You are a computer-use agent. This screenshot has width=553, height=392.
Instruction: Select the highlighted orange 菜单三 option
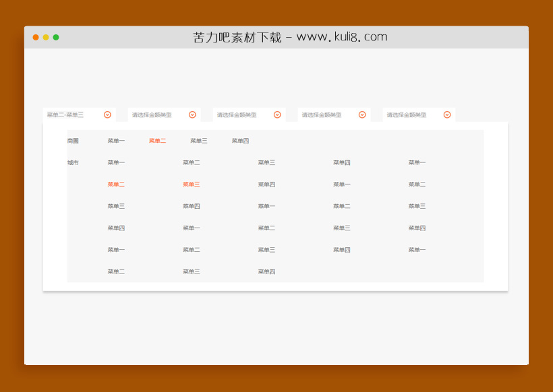click(190, 183)
